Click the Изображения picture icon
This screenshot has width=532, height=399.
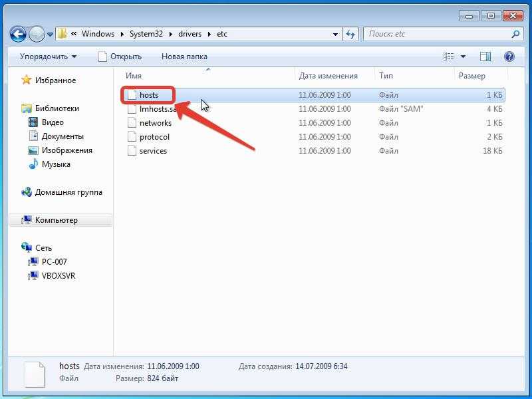coord(33,150)
